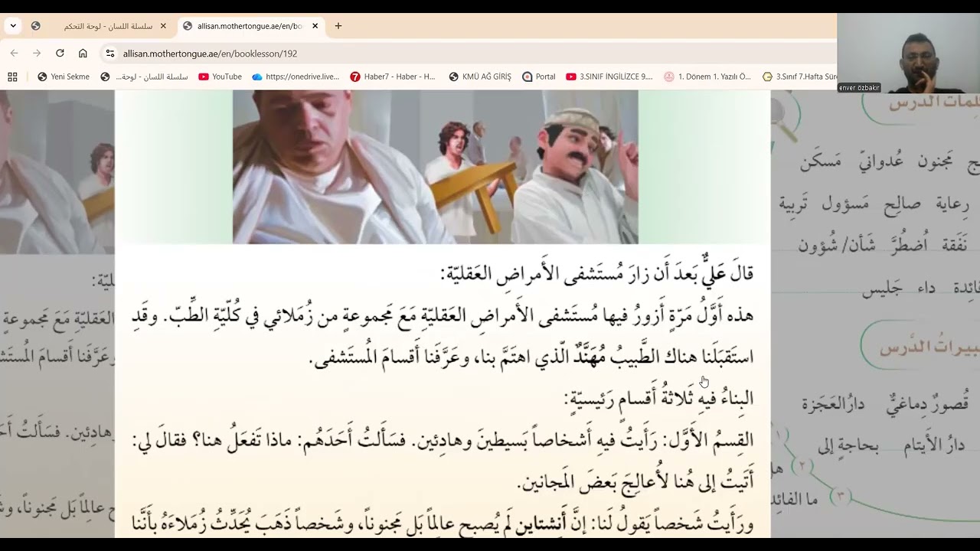This screenshot has width=980, height=551.
Task: Open the Portal bookmark
Action: [x=539, y=77]
